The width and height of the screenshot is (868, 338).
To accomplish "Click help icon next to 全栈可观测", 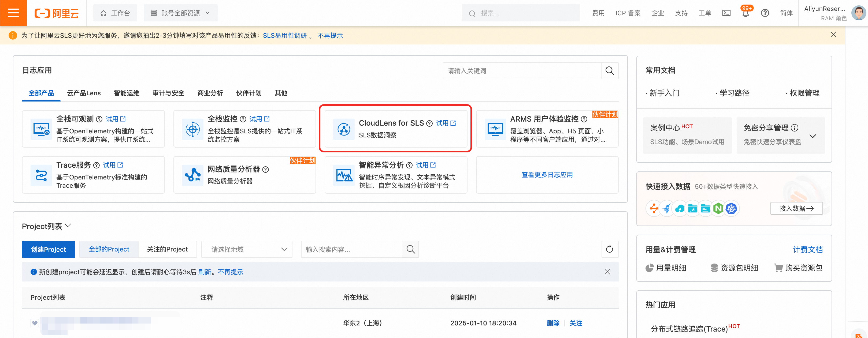I will (x=99, y=119).
